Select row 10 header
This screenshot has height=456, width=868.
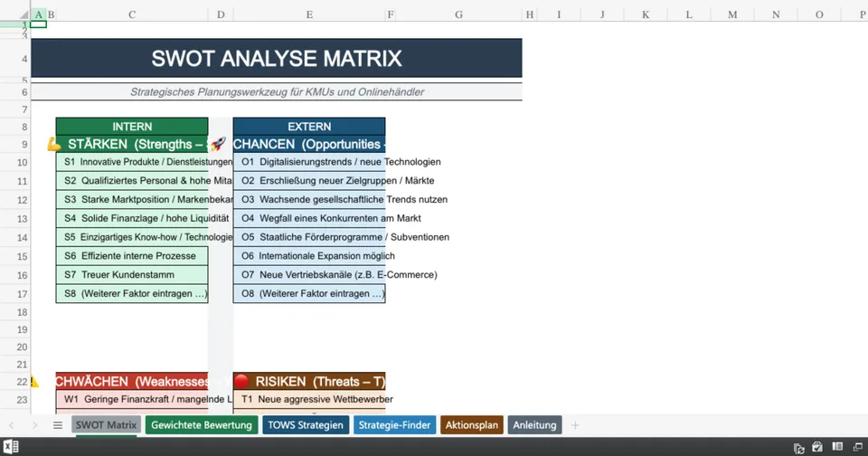(x=15, y=162)
